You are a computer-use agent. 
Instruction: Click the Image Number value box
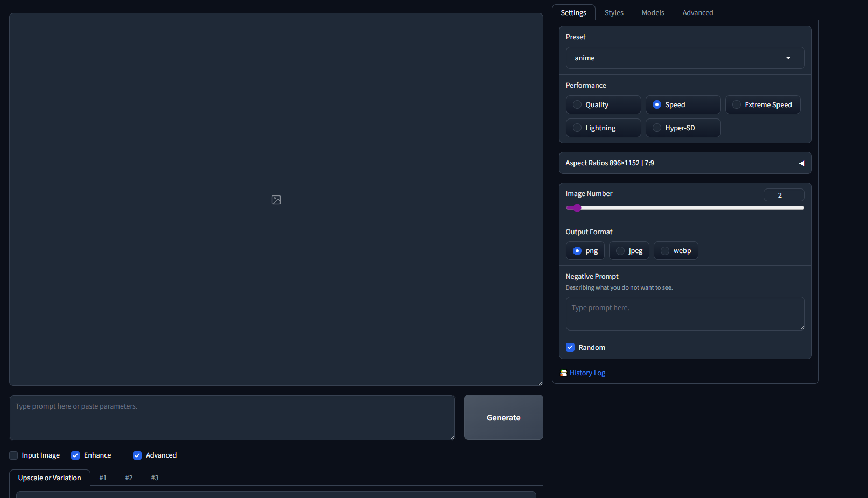pyautogui.click(x=784, y=195)
